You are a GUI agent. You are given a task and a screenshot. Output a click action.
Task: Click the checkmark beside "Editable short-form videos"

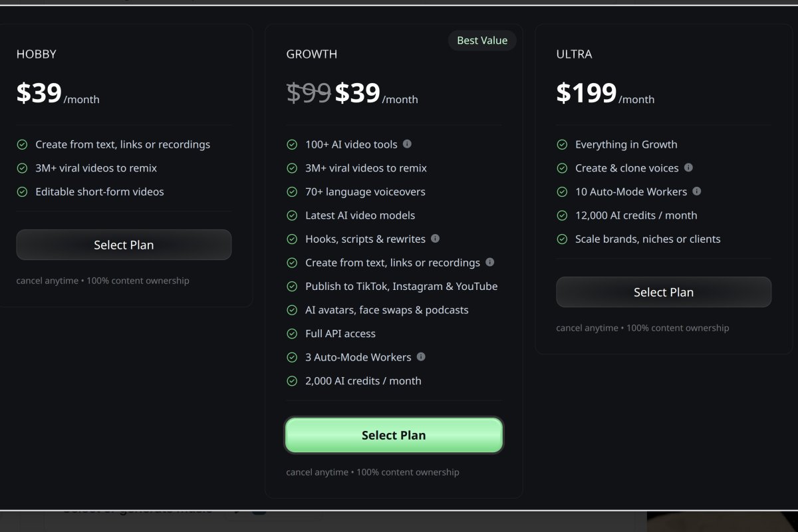(x=22, y=192)
